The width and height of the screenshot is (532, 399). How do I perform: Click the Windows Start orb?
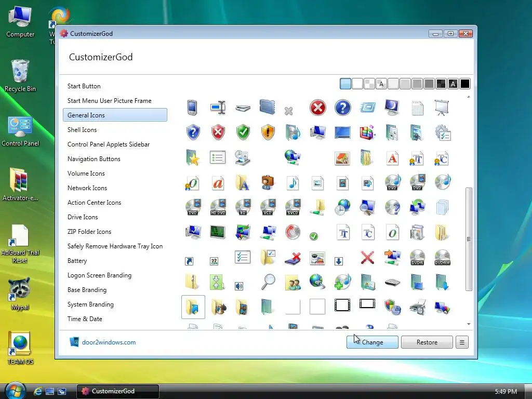[x=15, y=391]
